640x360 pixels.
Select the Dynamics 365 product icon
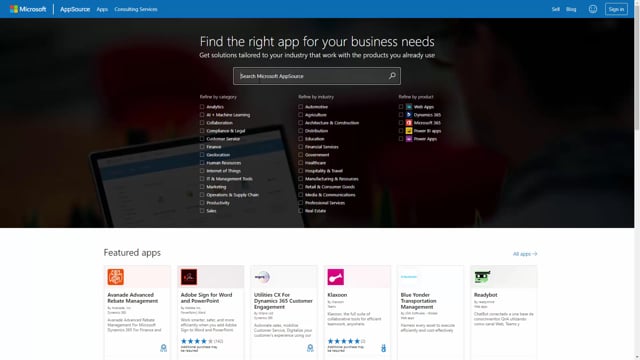tap(409, 115)
